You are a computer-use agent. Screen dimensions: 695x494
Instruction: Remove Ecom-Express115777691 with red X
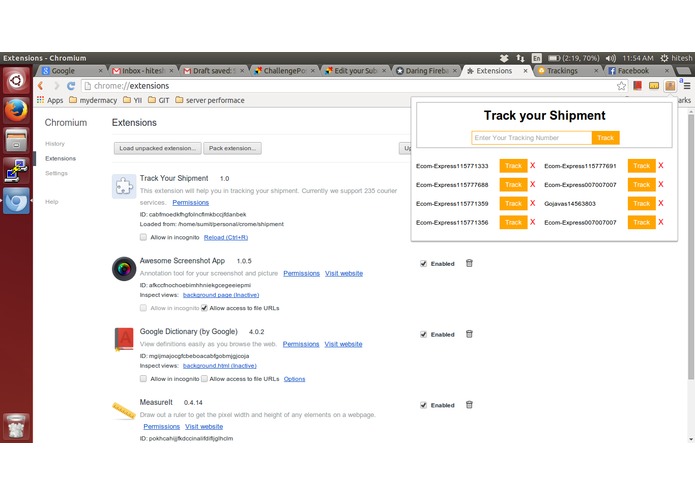point(661,165)
